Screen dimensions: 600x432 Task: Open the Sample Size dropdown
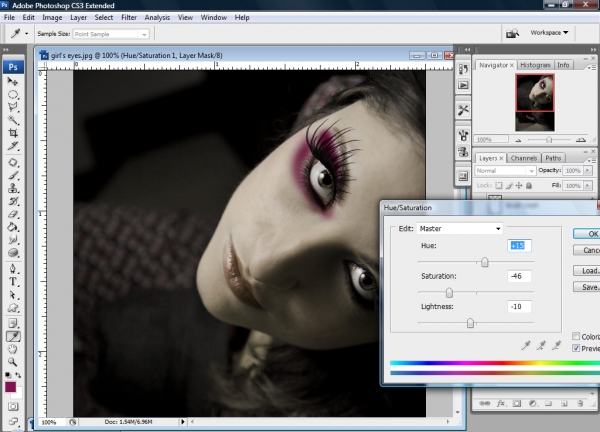click(111, 34)
